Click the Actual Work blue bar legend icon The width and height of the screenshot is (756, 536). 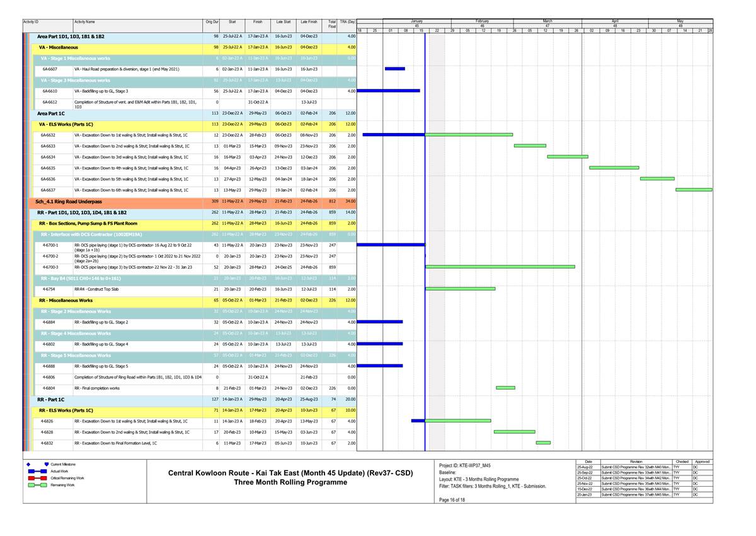38,471
